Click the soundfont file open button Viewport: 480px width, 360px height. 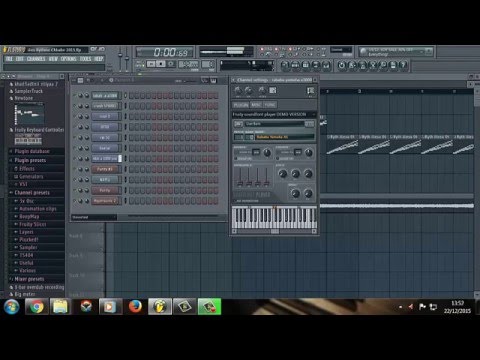click(238, 124)
